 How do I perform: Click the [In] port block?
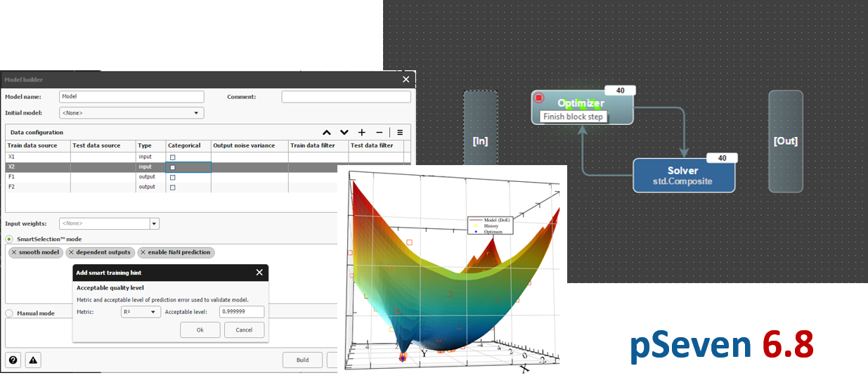coord(480,141)
